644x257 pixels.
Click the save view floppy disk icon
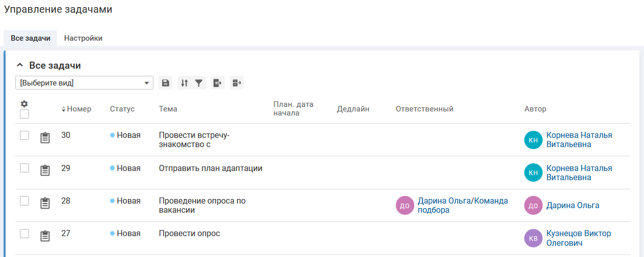point(165,83)
